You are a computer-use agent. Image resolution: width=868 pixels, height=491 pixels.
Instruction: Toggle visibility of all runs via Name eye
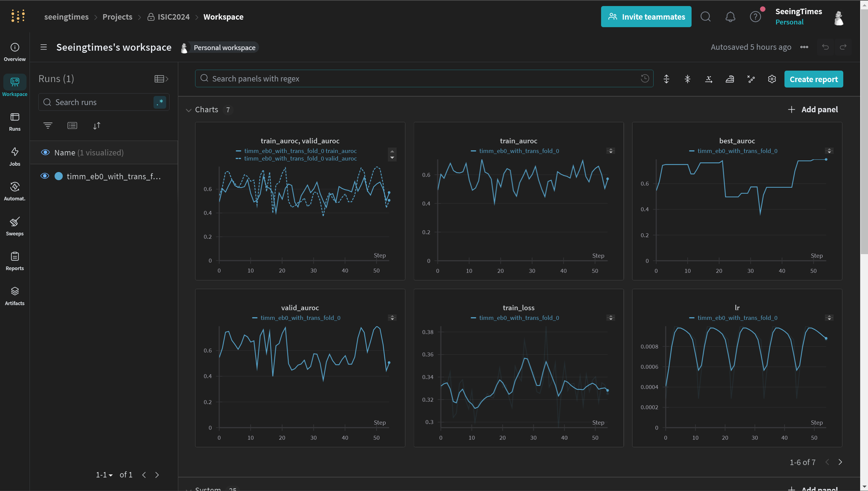click(45, 152)
